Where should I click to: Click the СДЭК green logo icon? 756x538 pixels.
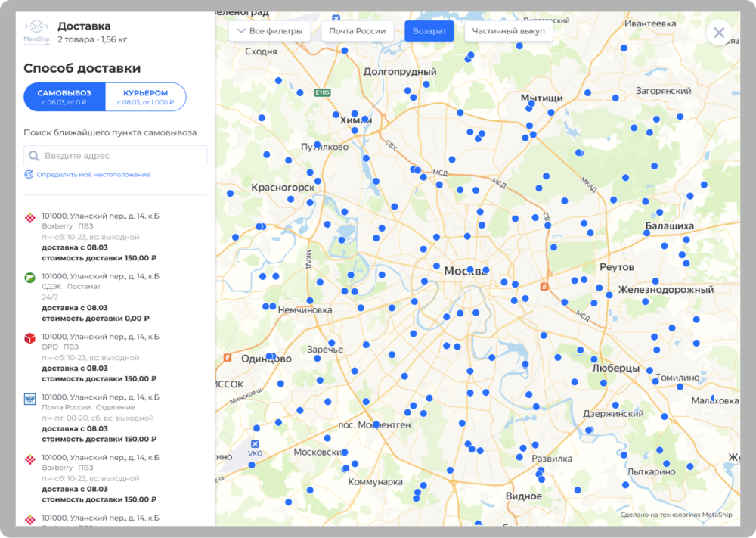pos(30,278)
